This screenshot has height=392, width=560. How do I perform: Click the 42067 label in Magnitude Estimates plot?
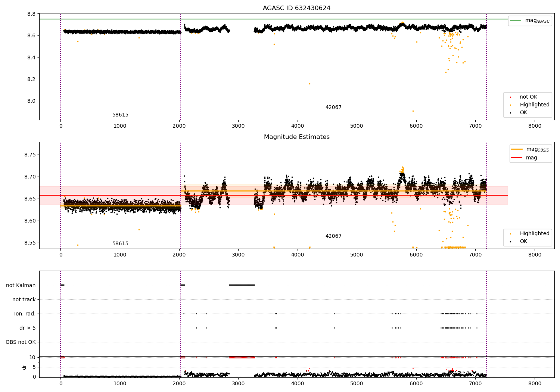click(x=333, y=236)
